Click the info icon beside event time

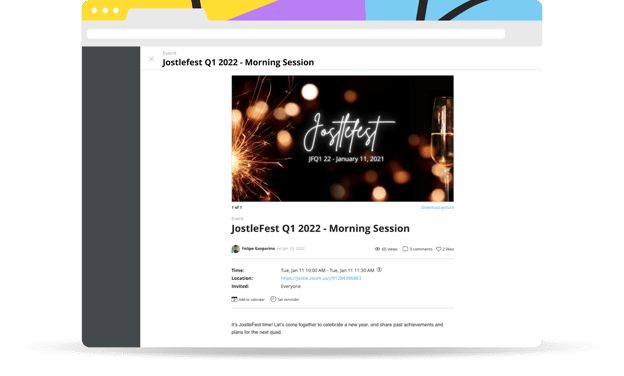[x=379, y=270]
